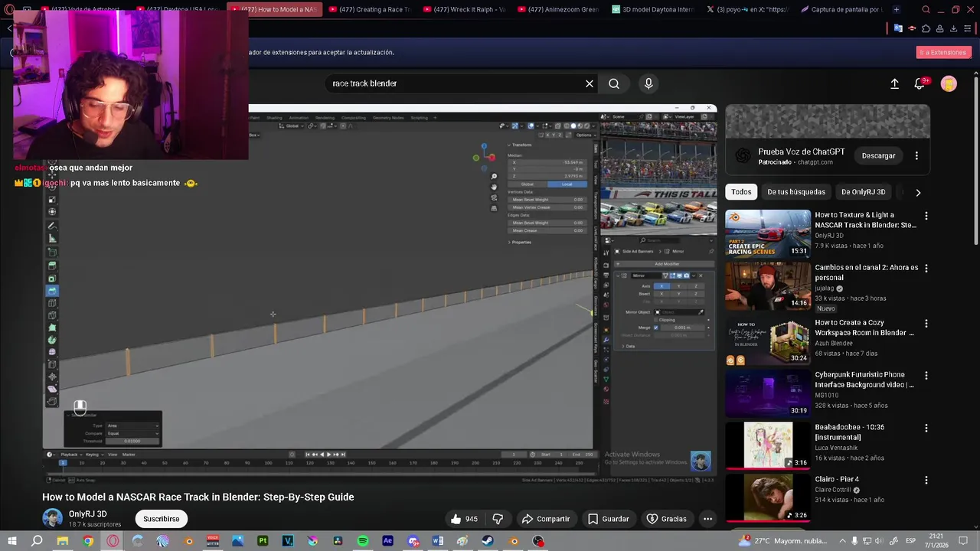Switch to Wreck It Ralph browser tab

pos(464,9)
